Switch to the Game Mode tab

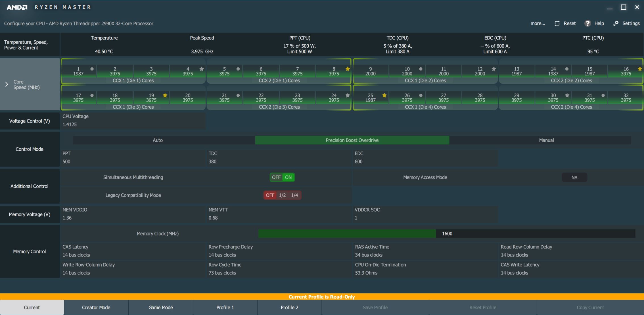pos(160,307)
